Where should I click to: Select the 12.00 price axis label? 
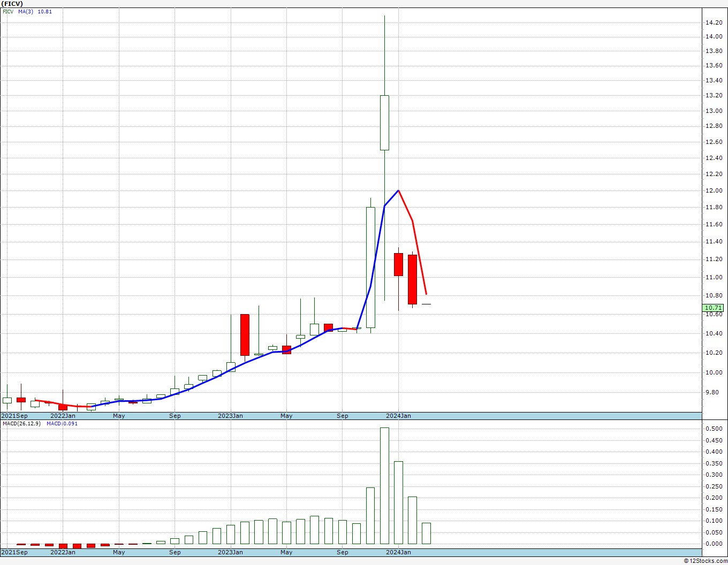[x=714, y=191]
